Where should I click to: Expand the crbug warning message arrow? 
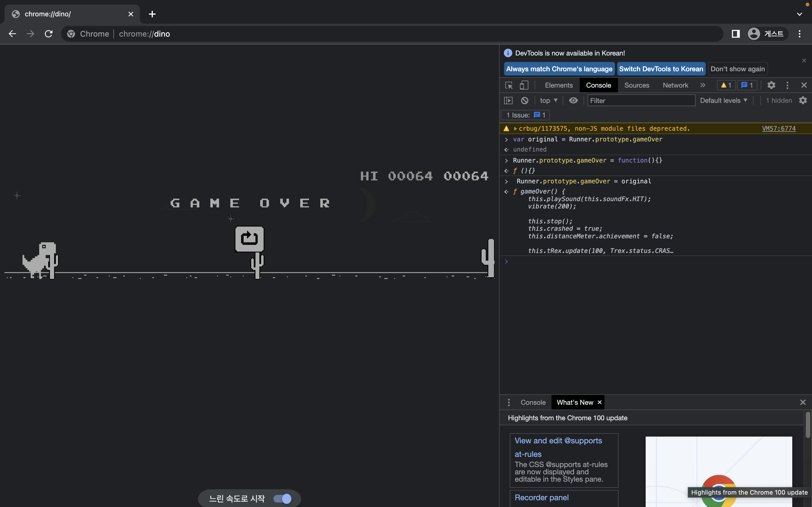(x=515, y=129)
